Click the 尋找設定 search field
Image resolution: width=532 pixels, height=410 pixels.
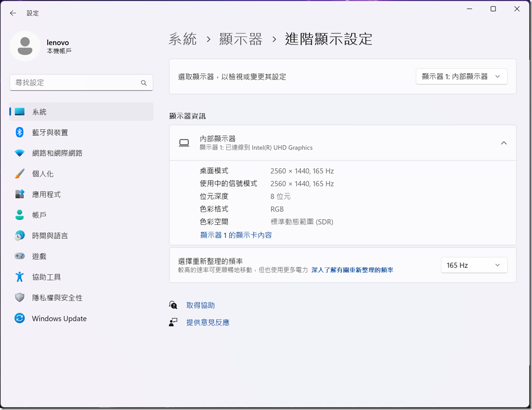74,83
